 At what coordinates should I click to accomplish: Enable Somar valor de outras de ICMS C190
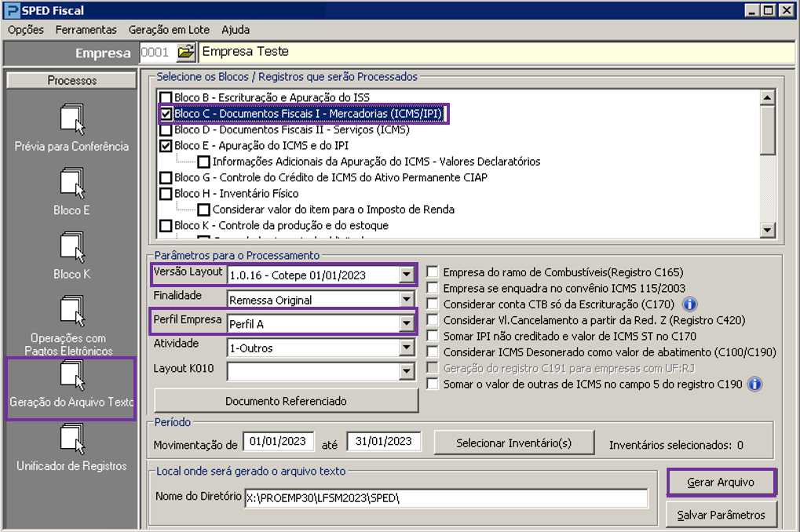click(x=433, y=384)
